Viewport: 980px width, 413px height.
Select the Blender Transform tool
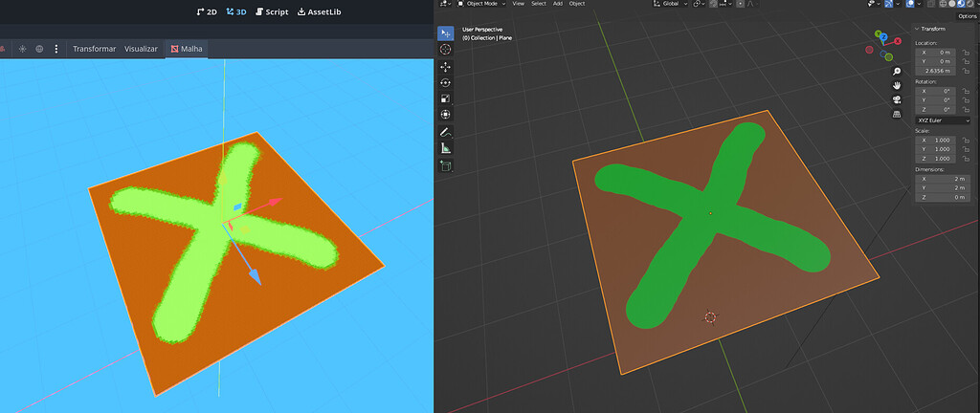(446, 114)
